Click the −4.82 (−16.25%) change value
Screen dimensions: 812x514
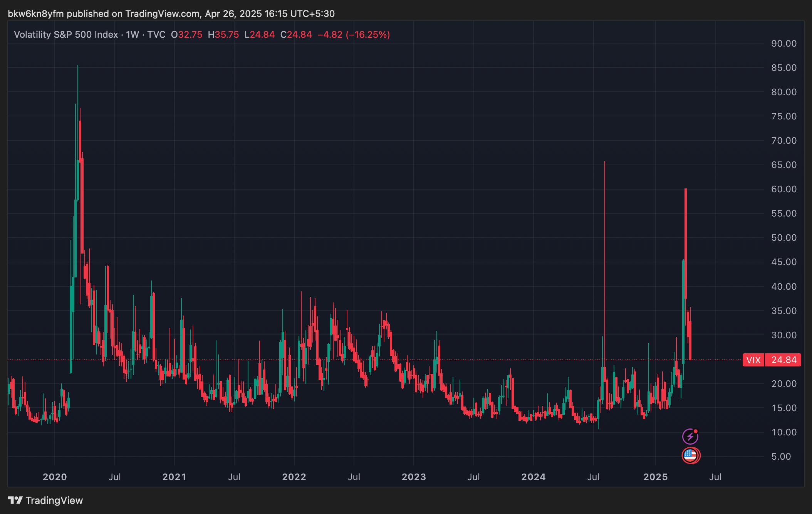[354, 35]
